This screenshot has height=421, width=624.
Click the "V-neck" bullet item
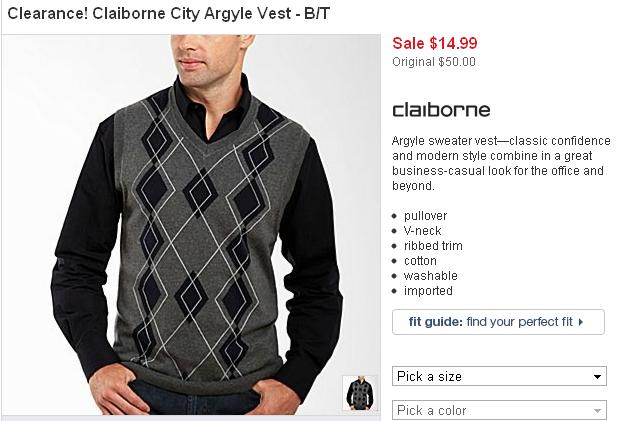(422, 231)
